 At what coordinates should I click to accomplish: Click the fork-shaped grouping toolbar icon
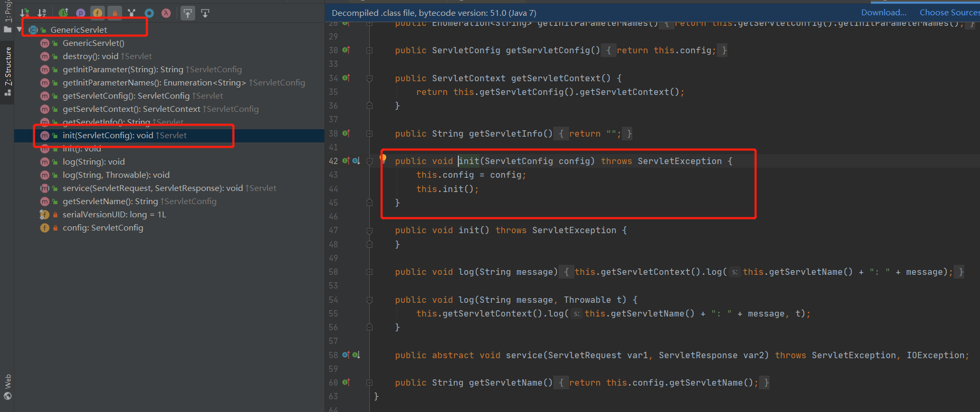click(132, 13)
